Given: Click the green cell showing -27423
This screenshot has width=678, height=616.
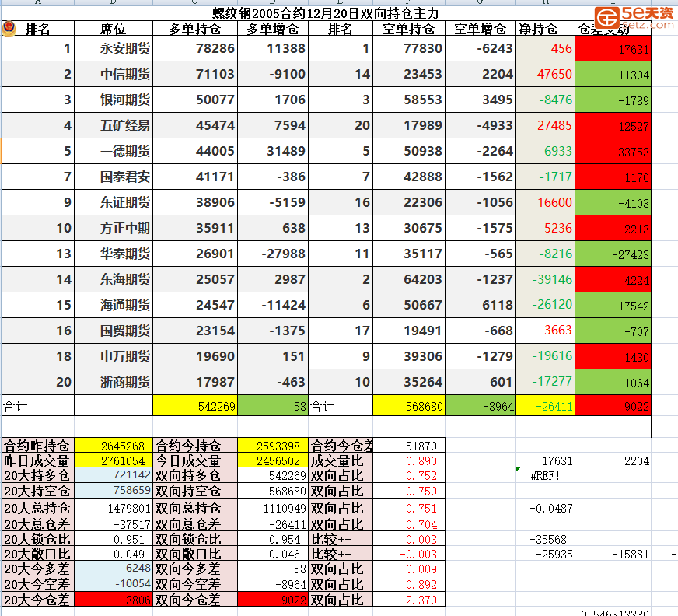Looking at the screenshot, I should pos(613,254).
